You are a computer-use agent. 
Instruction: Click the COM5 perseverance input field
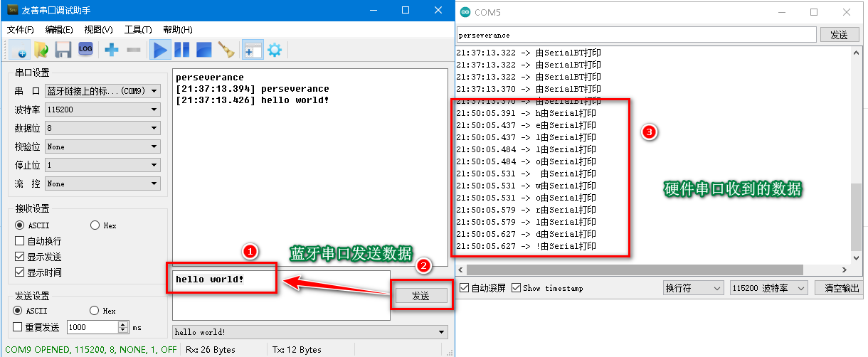(636, 35)
